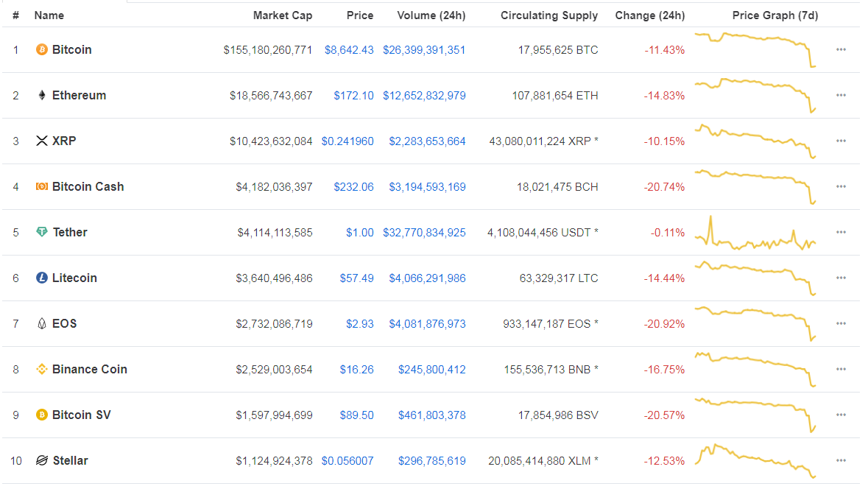Image resolution: width=868 pixels, height=489 pixels.
Task: Open the more options menu for EOS
Action: pos(841,323)
